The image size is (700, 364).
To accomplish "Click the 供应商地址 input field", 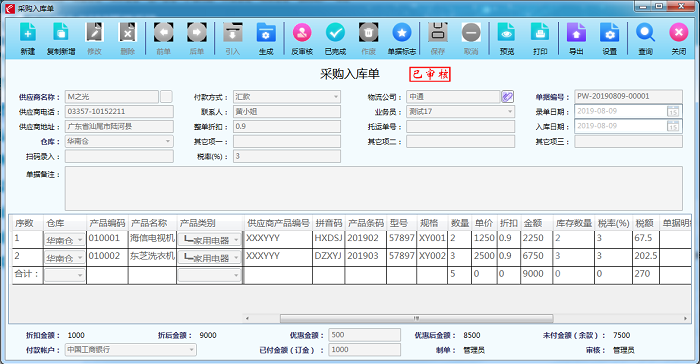I will 119,126.
